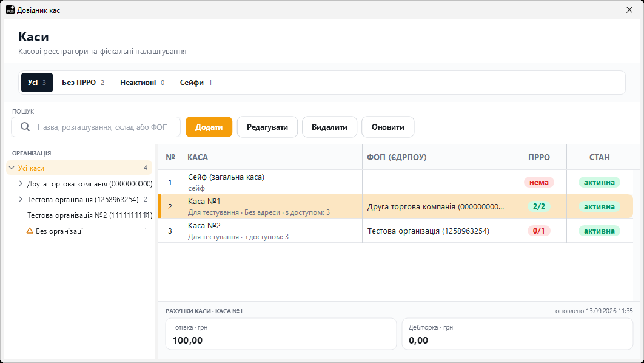Click the нема ПРРО badge

coord(539,182)
